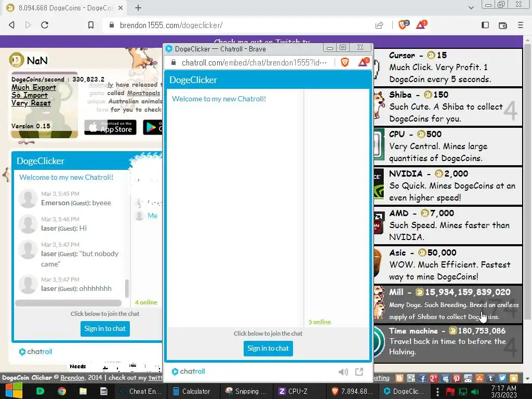The height and width of the screenshot is (399, 532).
Task: Click the Much Export link
Action: (x=34, y=87)
